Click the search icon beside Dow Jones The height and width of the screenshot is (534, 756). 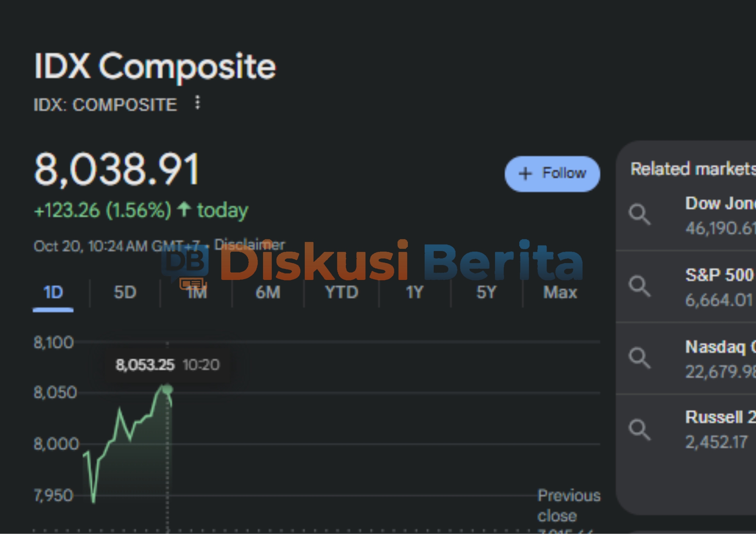click(x=639, y=214)
